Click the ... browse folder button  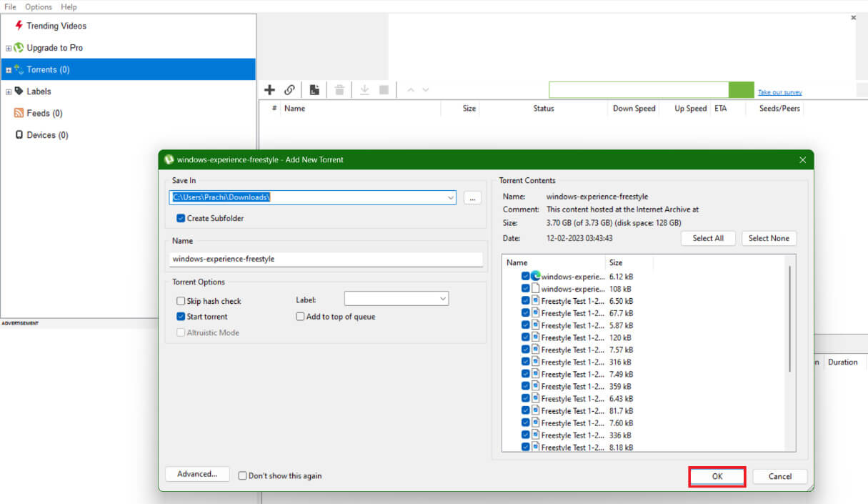(472, 198)
